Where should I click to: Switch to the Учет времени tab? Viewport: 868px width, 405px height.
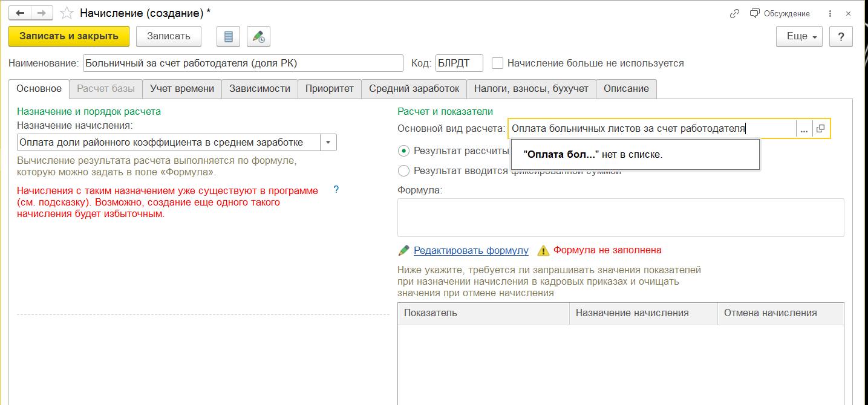coord(182,89)
